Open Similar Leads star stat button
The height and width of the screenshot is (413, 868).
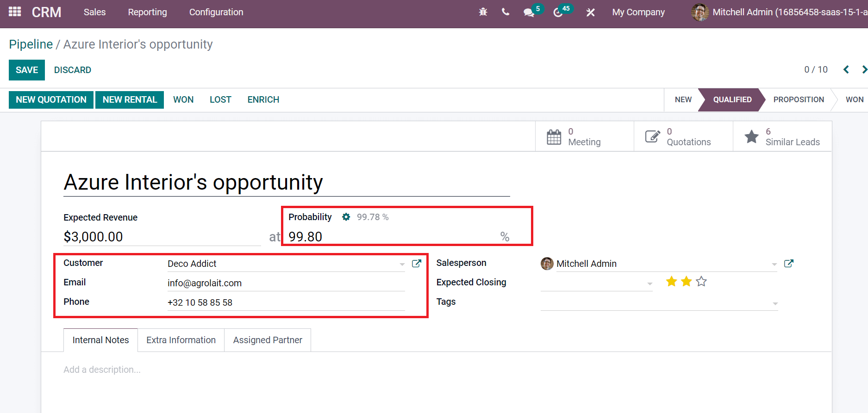(782, 136)
